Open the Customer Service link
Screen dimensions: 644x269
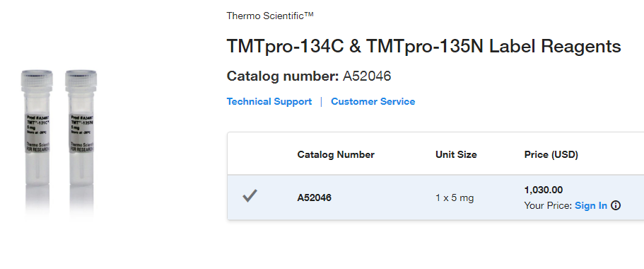click(373, 102)
